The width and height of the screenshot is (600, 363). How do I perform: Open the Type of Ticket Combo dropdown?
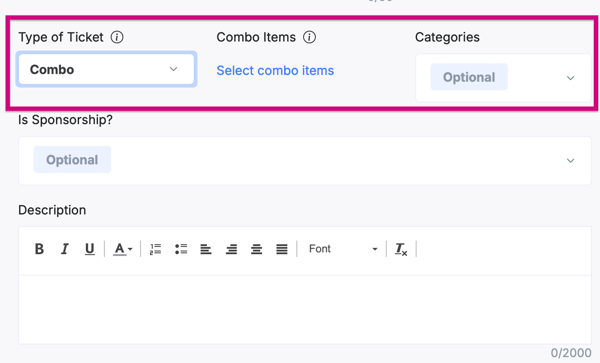[106, 69]
